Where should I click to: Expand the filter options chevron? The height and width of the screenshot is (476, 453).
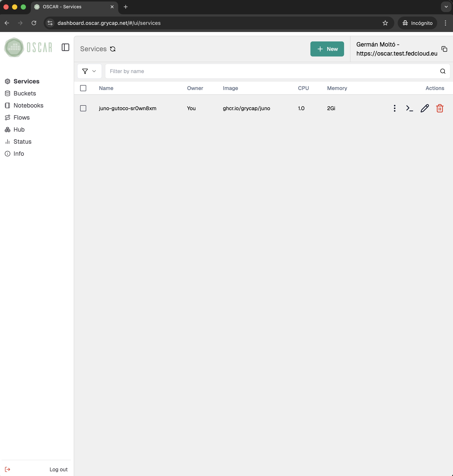tap(94, 71)
